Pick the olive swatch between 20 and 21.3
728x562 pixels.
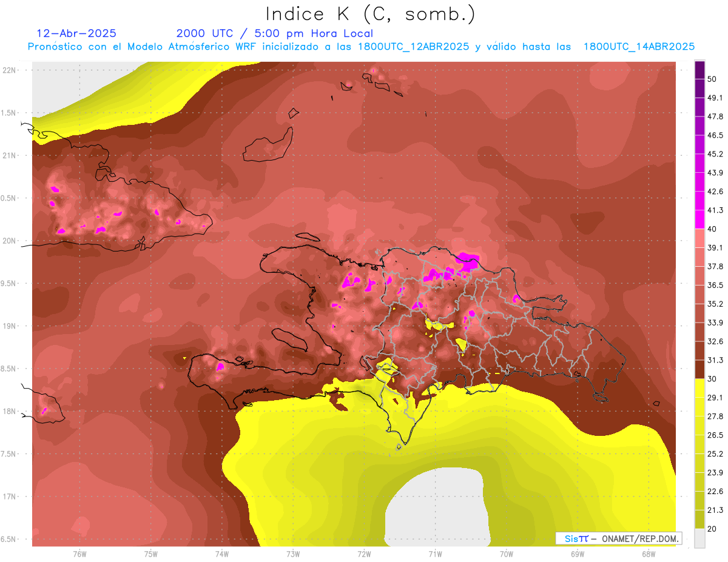pos(699,519)
